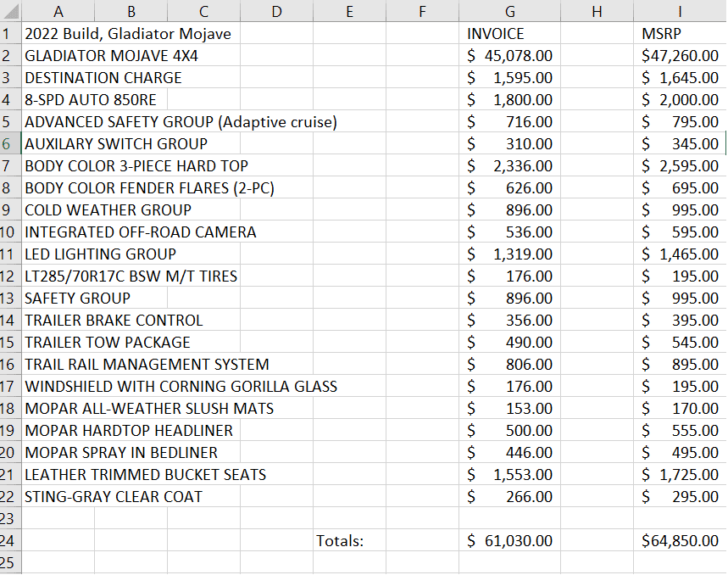
Task: Click the LED LIGHTING GROUP cell
Action: pos(100,254)
